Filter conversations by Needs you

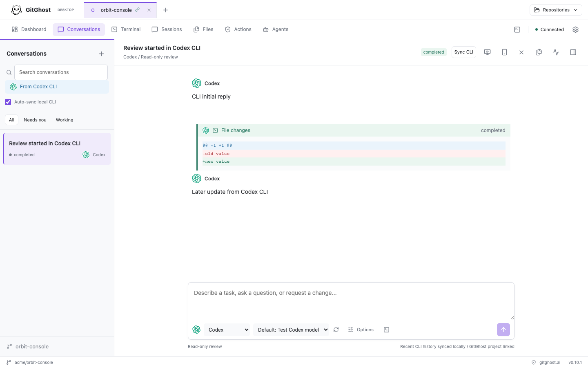[x=35, y=120]
